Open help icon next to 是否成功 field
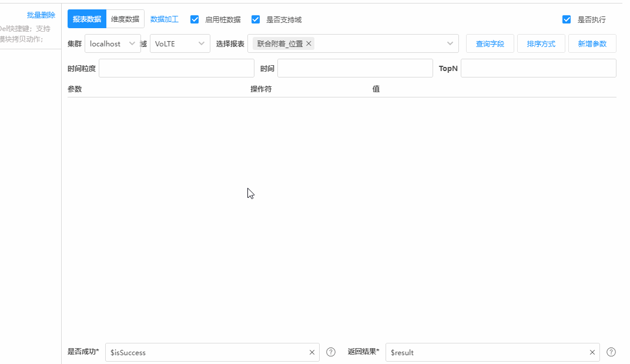This screenshot has width=630, height=364. [331, 352]
